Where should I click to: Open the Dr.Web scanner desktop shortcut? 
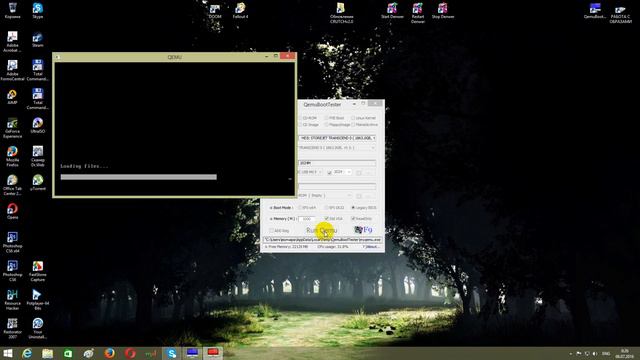pos(38,157)
